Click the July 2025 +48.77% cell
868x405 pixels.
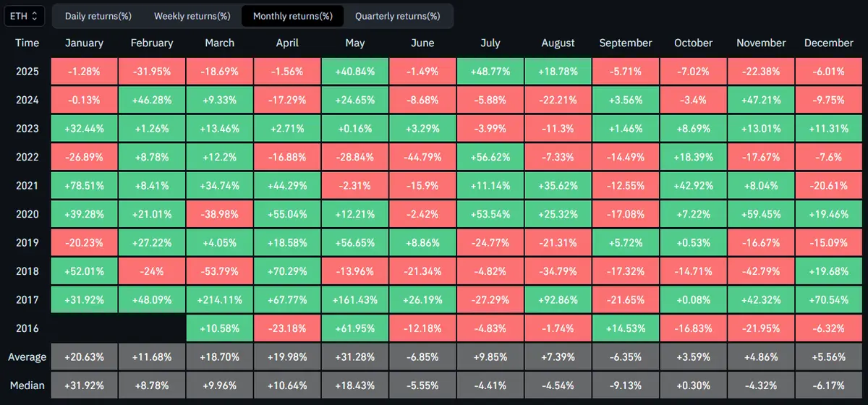click(x=490, y=72)
